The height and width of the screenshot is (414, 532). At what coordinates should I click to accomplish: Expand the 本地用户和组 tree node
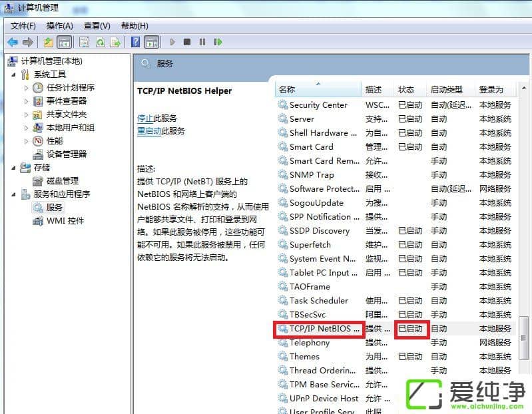(27, 128)
